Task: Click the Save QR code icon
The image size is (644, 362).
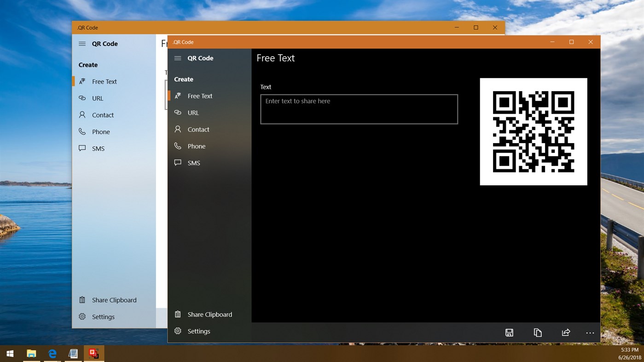Action: pyautogui.click(x=509, y=332)
